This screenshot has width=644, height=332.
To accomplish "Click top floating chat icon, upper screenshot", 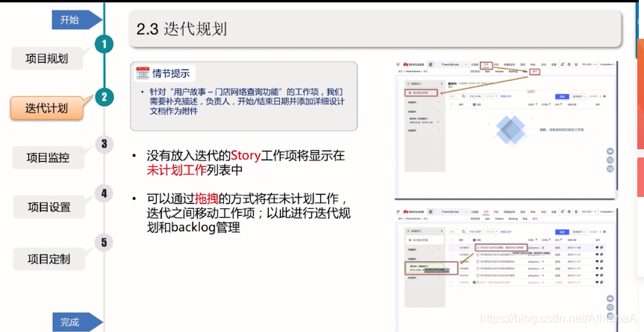I will tap(610, 151).
